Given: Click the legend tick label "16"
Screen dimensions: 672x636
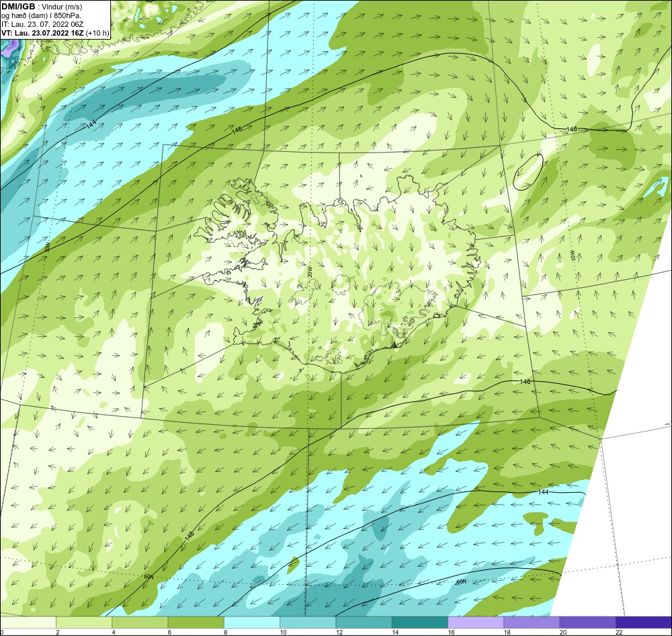Looking at the screenshot, I should click(451, 632).
